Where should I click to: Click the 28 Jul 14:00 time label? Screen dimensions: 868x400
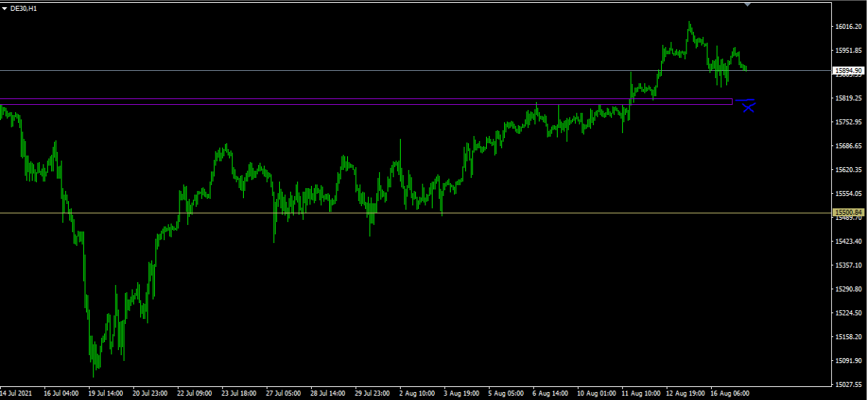click(328, 394)
